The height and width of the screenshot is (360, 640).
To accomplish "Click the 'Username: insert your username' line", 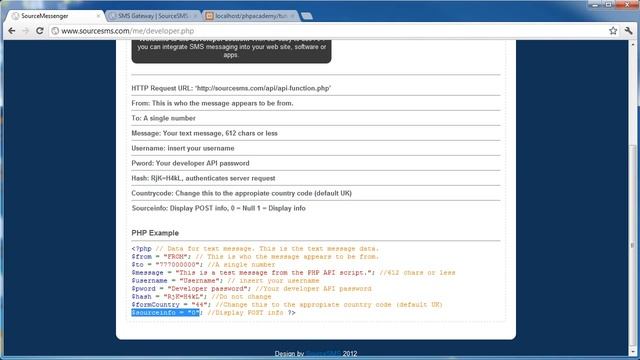I will [x=183, y=148].
